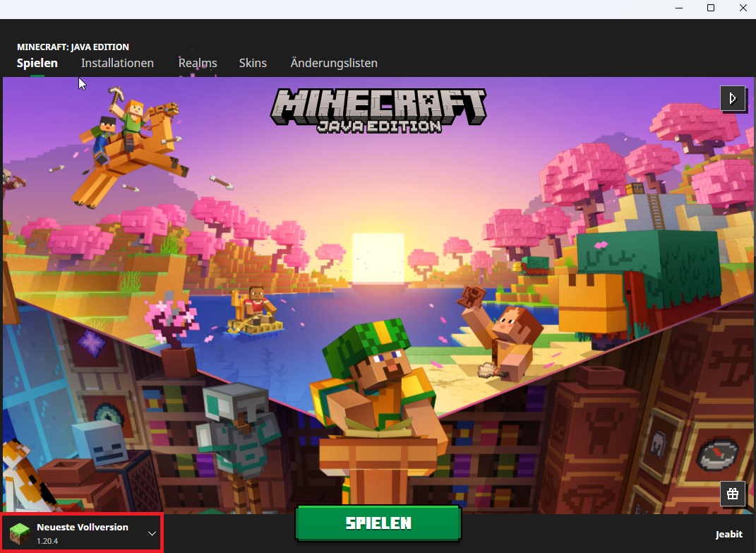Click the news panel arrow icon on banner
This screenshot has width=756, height=553.
click(733, 98)
